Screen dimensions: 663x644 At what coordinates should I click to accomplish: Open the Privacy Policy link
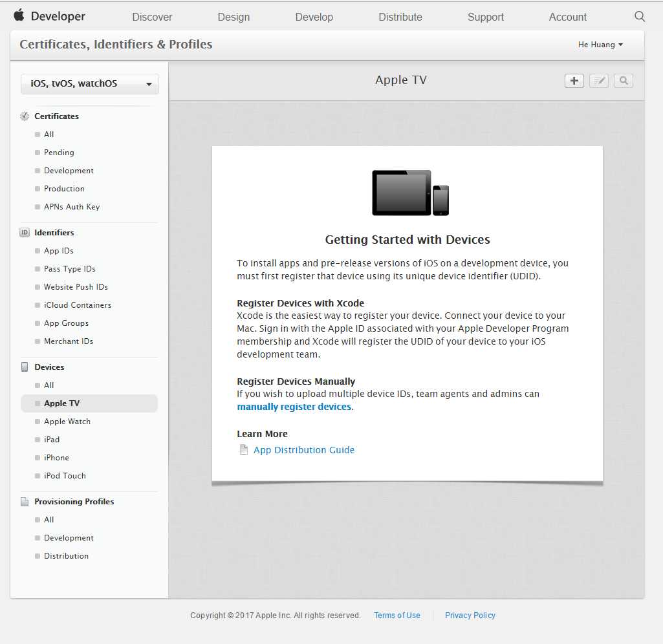click(x=470, y=616)
